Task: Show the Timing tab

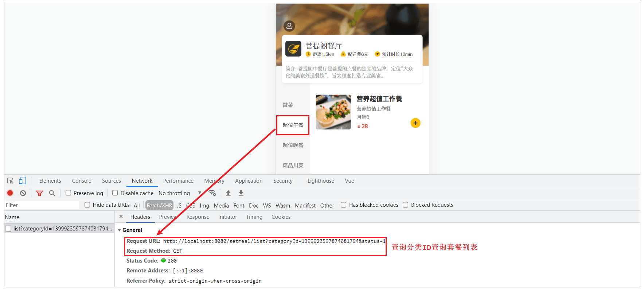Action: pos(254,217)
